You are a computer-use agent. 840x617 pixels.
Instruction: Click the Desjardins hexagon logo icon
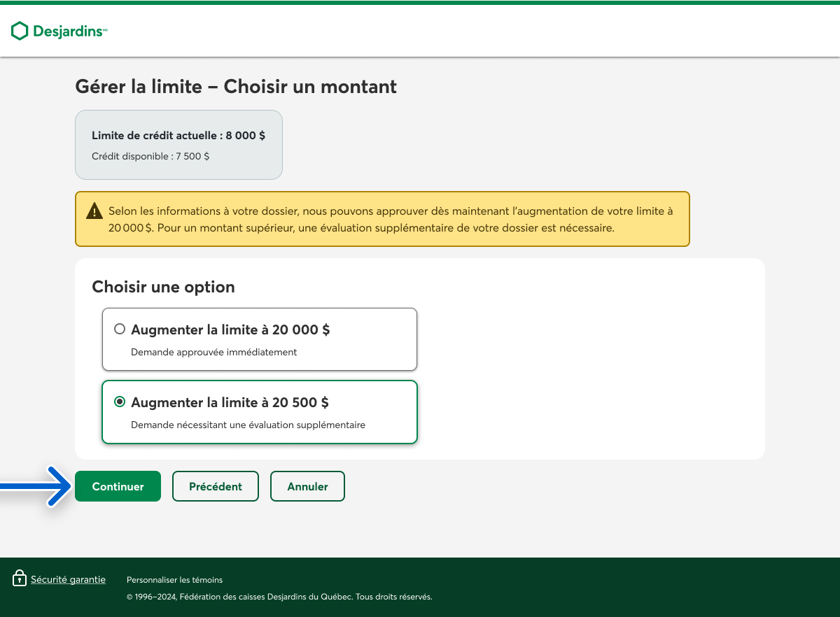[x=20, y=31]
